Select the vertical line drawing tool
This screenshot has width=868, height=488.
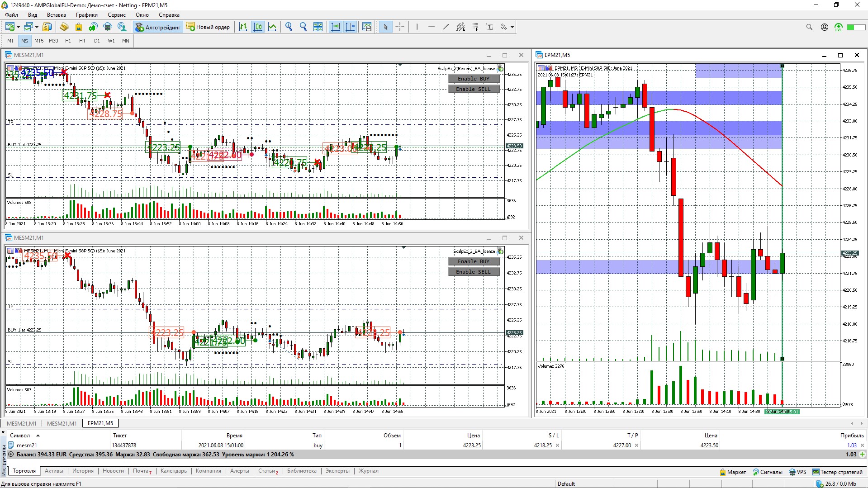pos(417,27)
